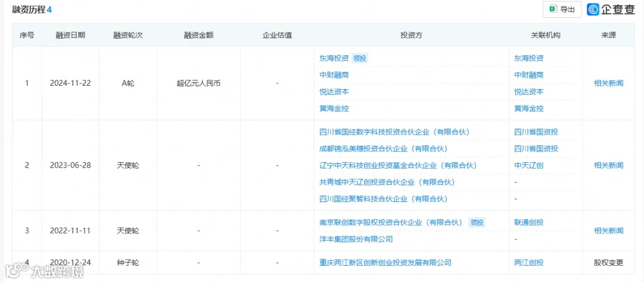Open 悦达资本 in the 投资方 column
Image resolution: width=644 pixels, height=283 pixels.
(x=334, y=92)
